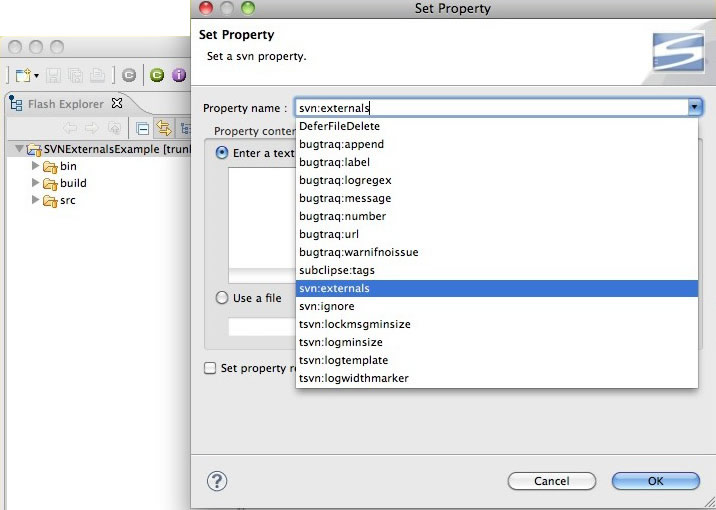Screen dimensions: 716x510
Task: Pick bugtraq:warnifnoissue in the dropdown
Action: [x=497, y=252]
